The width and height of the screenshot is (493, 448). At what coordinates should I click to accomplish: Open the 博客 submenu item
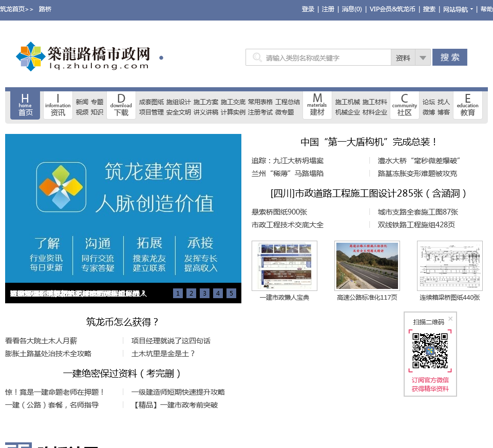[x=444, y=112]
